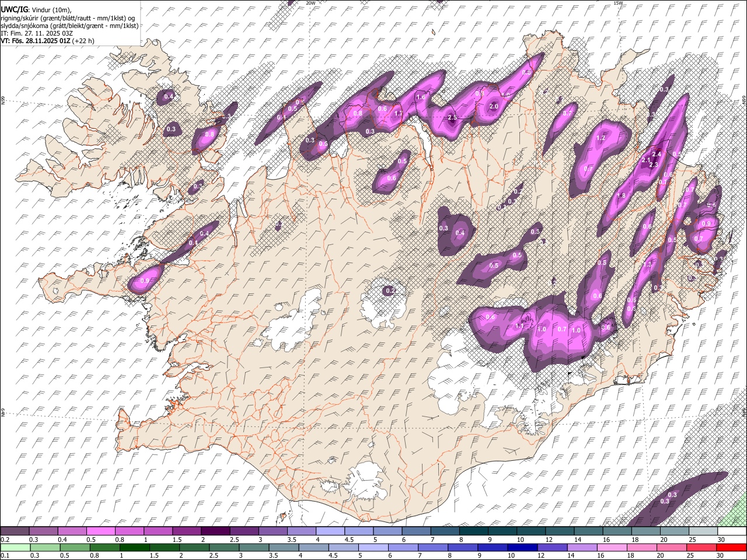747x560 pixels.
Task: Click the 'rigning/skúrir' legend description line
Action: pos(68,17)
